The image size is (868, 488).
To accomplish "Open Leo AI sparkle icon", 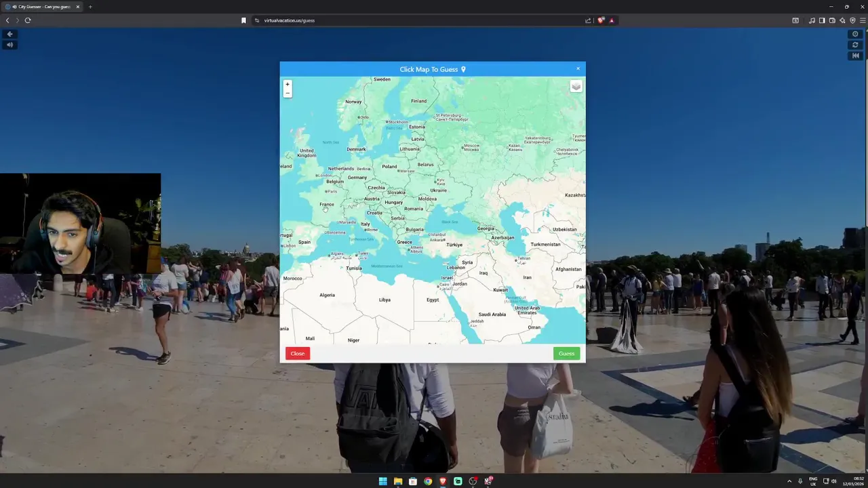I will coord(842,20).
